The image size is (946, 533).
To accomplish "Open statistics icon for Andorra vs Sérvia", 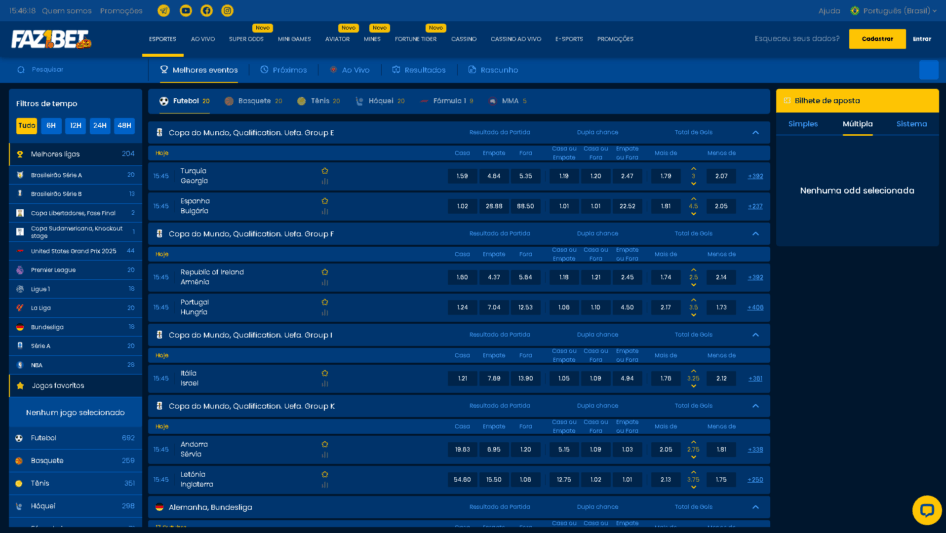I will [325, 455].
